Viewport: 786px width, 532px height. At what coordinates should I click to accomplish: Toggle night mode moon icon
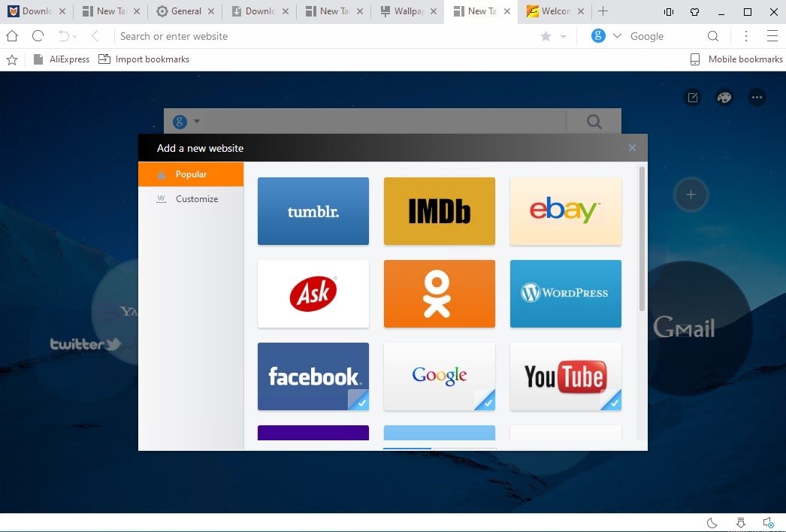click(712, 523)
